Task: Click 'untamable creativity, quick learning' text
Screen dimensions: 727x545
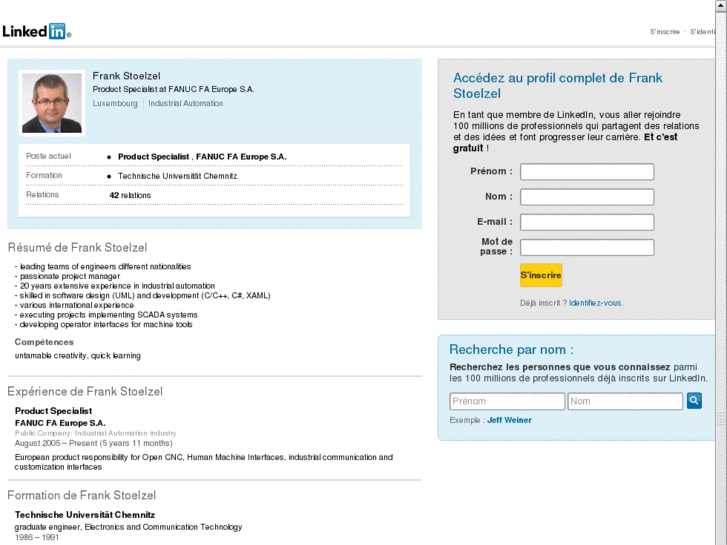Action: pos(77,356)
